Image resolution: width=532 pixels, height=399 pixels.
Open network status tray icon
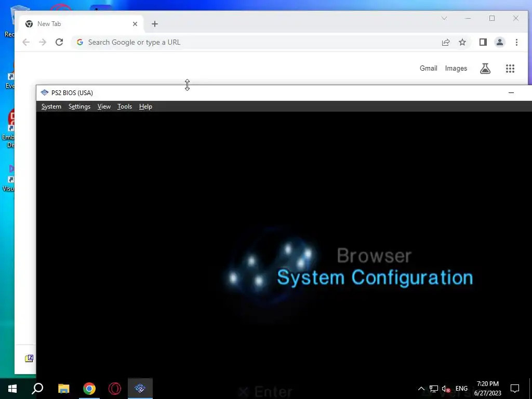coord(434,389)
